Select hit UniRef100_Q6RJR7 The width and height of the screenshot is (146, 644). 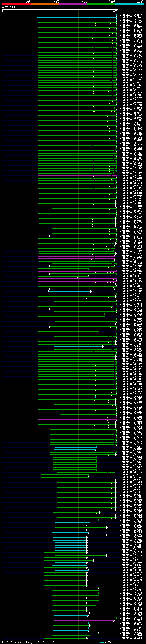click(131, 331)
